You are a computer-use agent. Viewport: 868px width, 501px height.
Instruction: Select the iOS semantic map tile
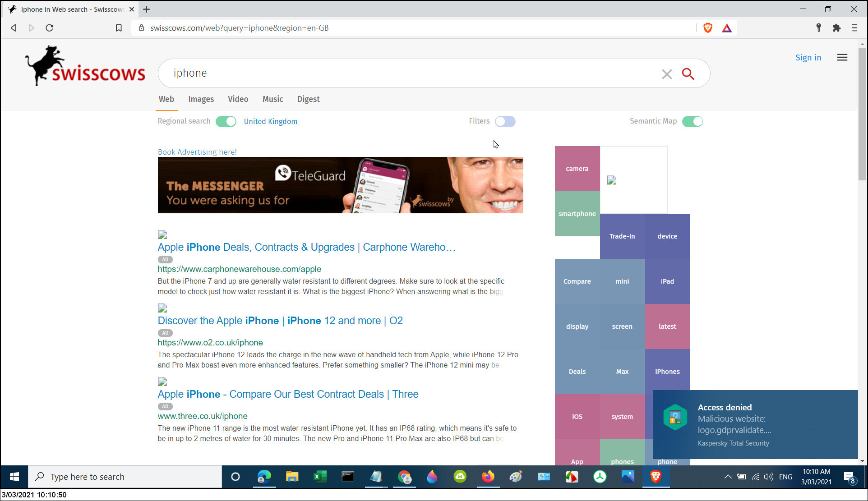click(577, 417)
